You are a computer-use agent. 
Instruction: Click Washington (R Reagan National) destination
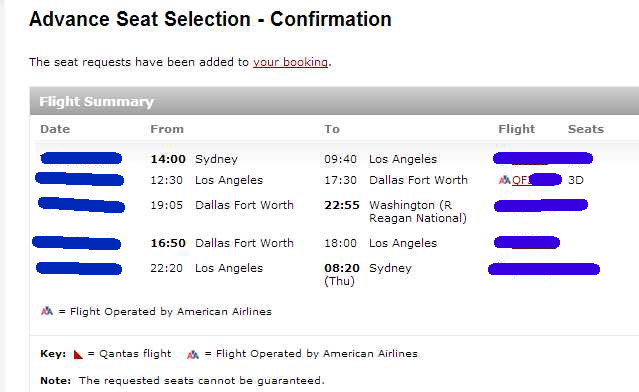pos(418,211)
